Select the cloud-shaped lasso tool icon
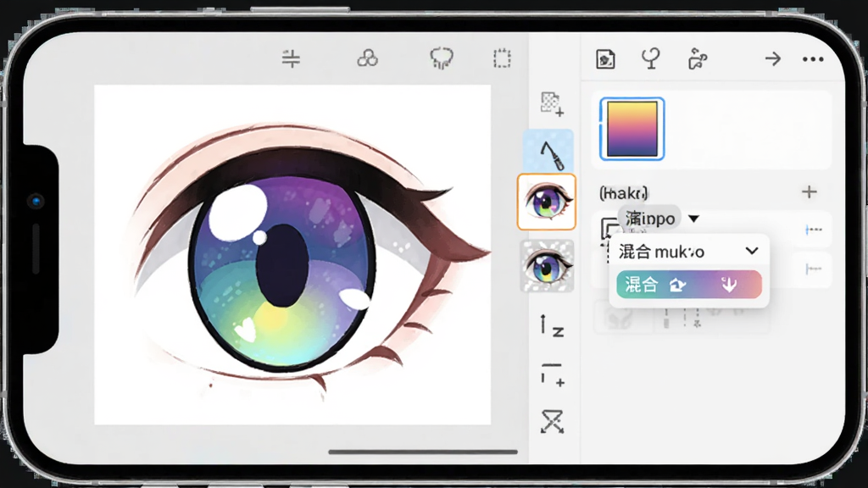Image resolution: width=868 pixels, height=488 pixels. pyautogui.click(x=441, y=58)
